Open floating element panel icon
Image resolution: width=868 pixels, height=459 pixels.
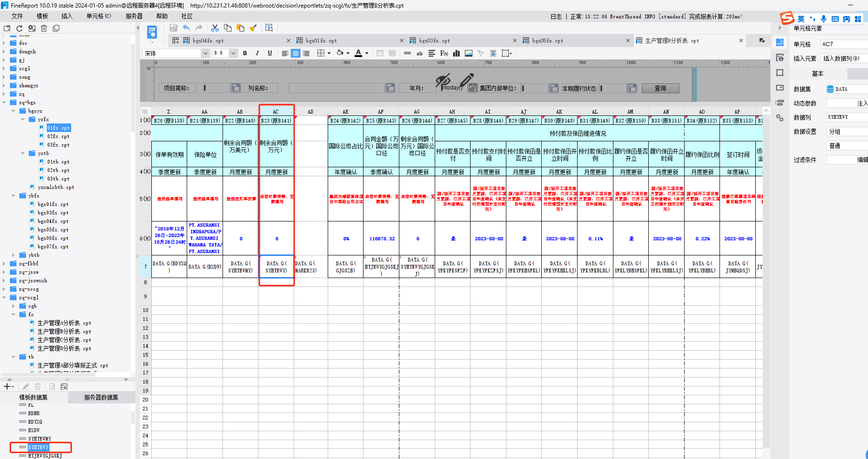[x=780, y=73]
